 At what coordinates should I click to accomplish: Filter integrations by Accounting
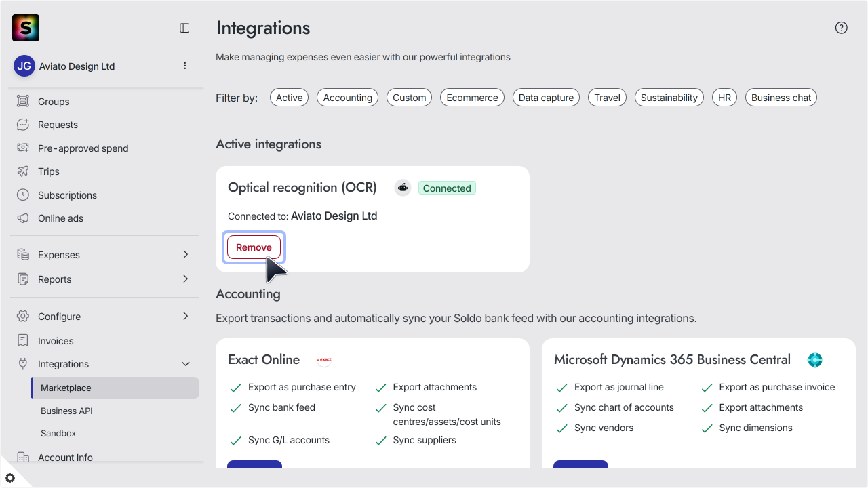[x=348, y=98]
